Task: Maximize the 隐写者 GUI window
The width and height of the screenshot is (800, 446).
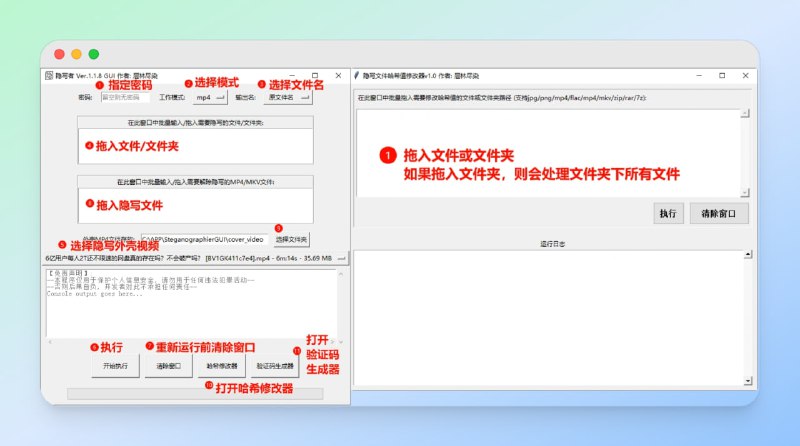Action: point(315,75)
